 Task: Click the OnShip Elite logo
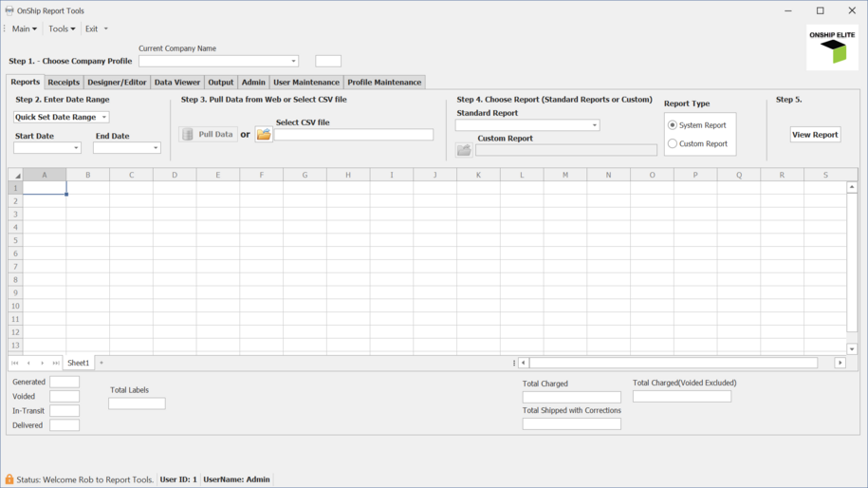pos(832,47)
